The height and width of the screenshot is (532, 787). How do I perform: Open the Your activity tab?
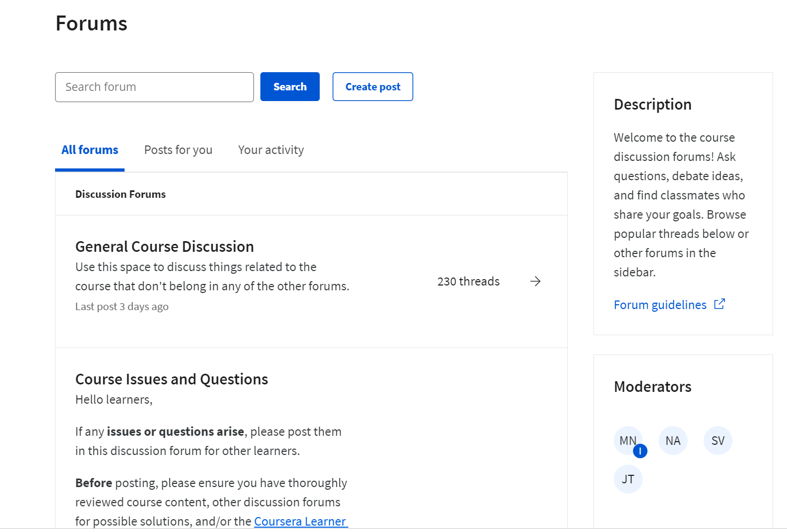[x=271, y=150]
